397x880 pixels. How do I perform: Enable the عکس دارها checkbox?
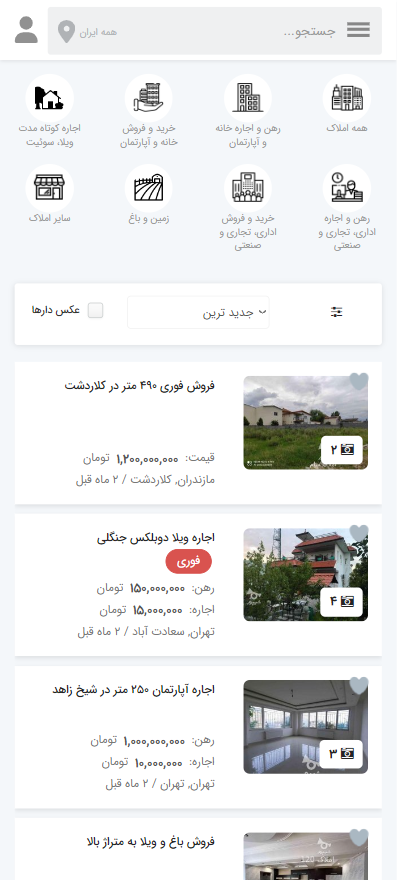[95, 310]
